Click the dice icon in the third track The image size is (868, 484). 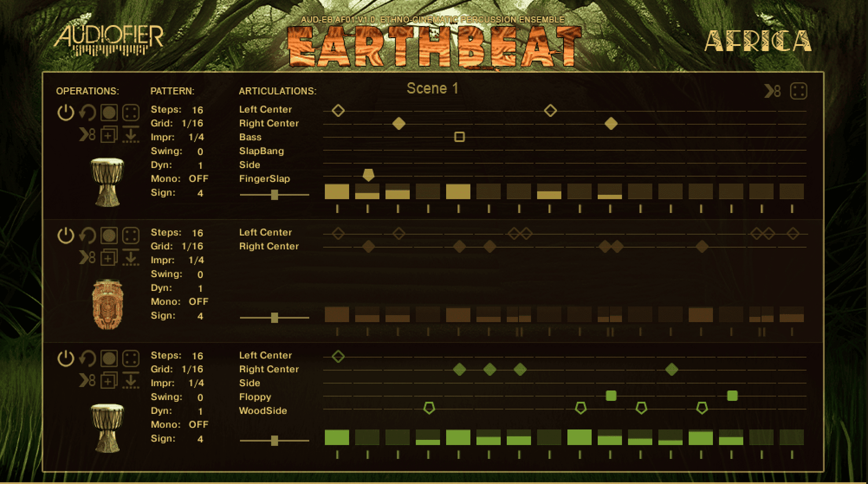tap(131, 359)
